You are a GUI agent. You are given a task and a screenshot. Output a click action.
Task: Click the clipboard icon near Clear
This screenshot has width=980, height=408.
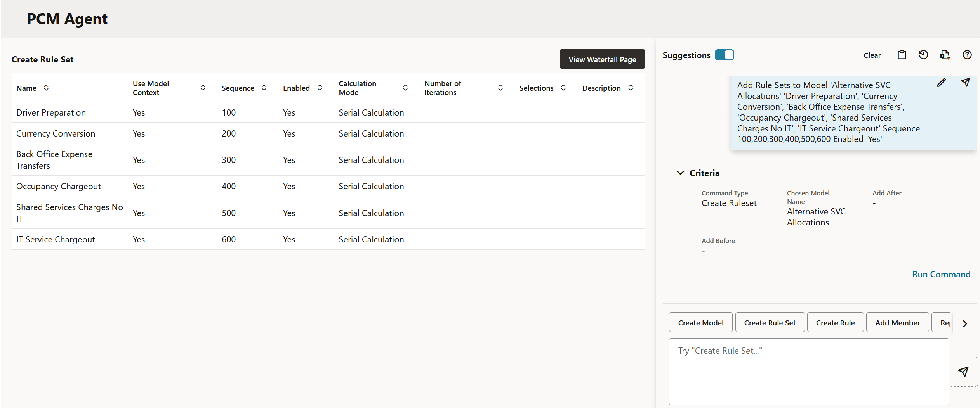pyautogui.click(x=902, y=55)
